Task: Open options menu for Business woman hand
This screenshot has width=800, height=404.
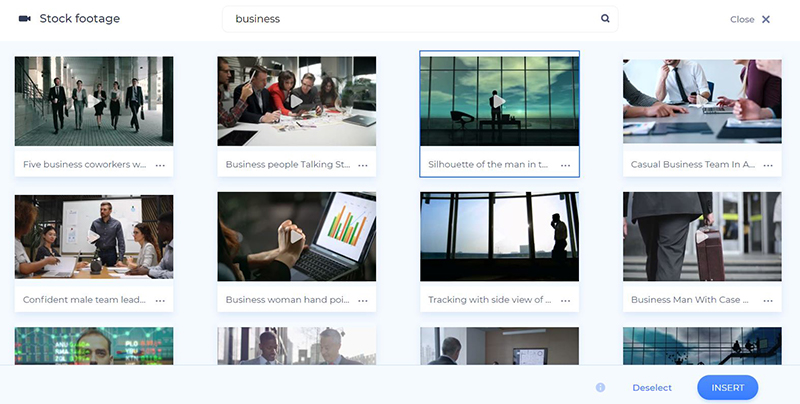Action: pyautogui.click(x=363, y=300)
